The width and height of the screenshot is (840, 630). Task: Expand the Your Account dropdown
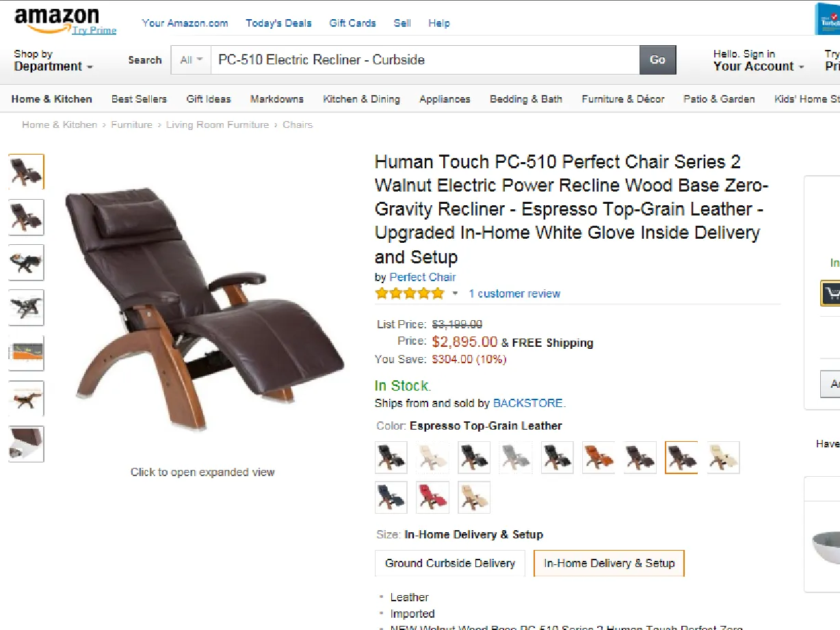click(758, 60)
